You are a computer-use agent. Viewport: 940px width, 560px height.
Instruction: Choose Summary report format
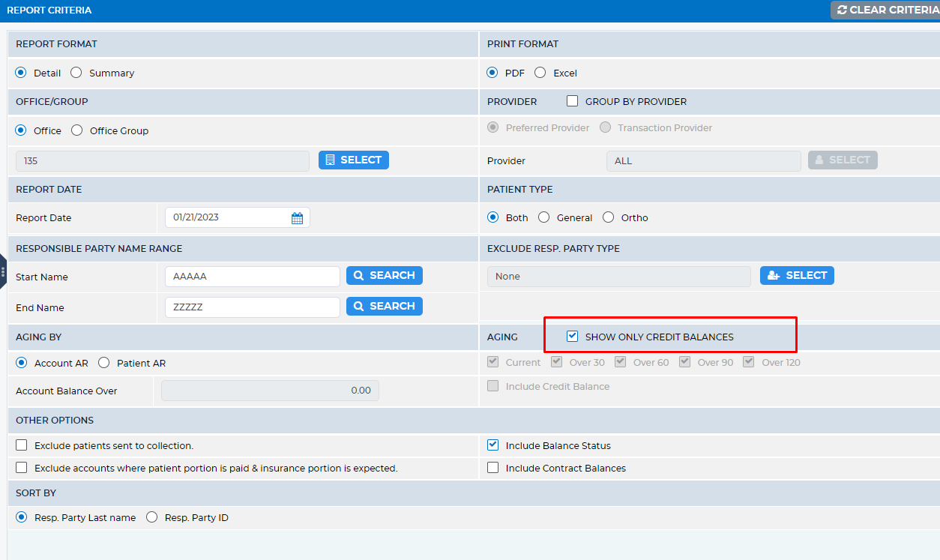[76, 73]
